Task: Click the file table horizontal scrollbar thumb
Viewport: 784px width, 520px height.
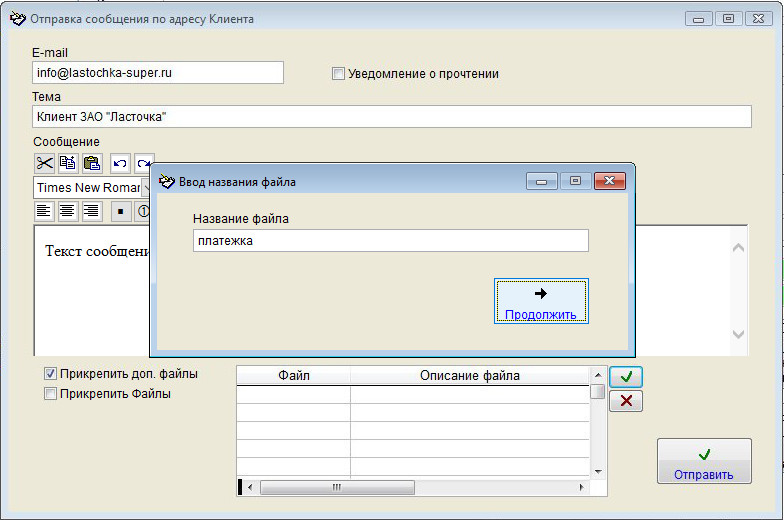Action: (337, 487)
